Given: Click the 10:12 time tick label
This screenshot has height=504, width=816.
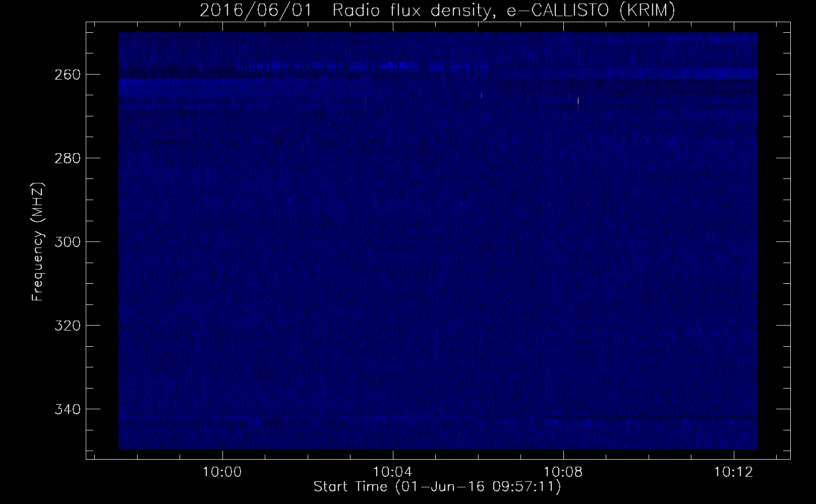Looking at the screenshot, I should point(734,472).
